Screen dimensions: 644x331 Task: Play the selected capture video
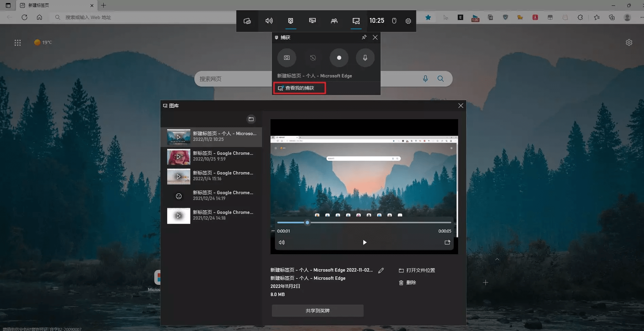(x=365, y=242)
